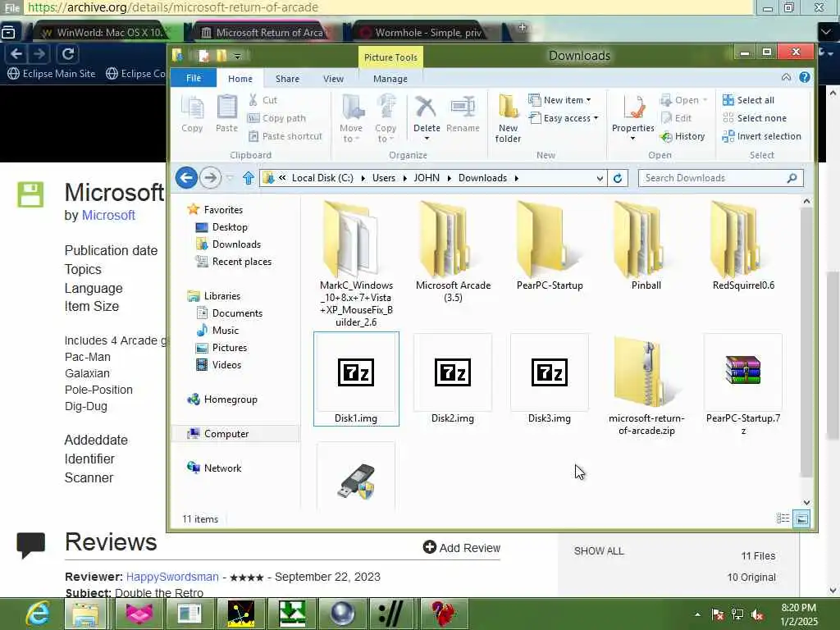
Task: Click SHOW ALL files link
Action: click(598, 551)
